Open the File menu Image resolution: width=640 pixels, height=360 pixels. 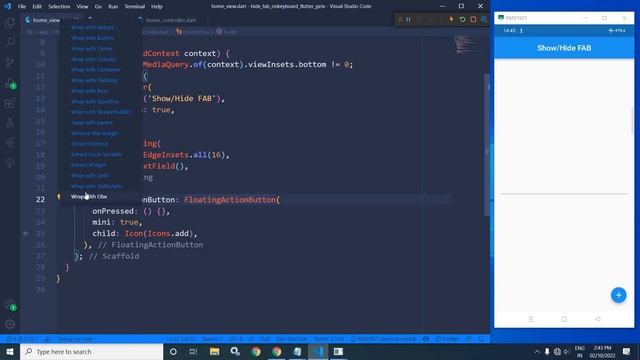click(x=22, y=7)
